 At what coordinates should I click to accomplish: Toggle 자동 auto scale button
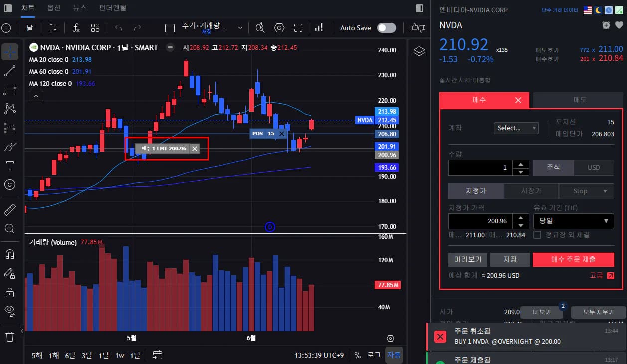click(x=394, y=355)
